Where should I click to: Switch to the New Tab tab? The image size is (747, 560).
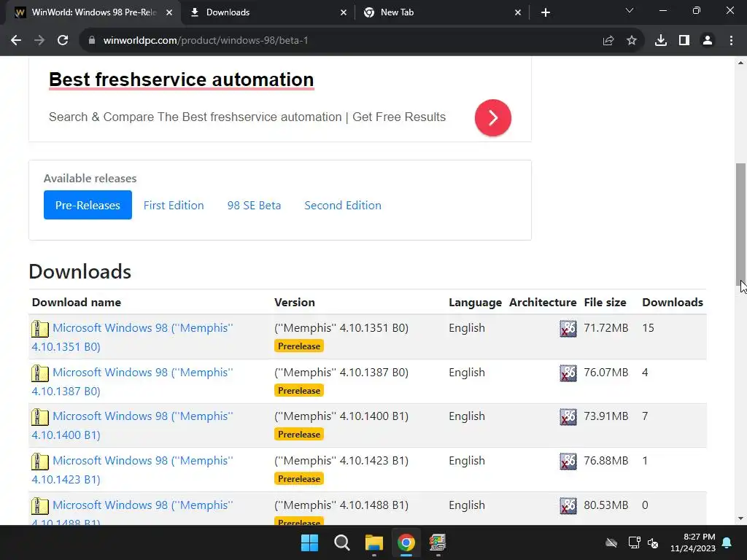[x=441, y=12]
